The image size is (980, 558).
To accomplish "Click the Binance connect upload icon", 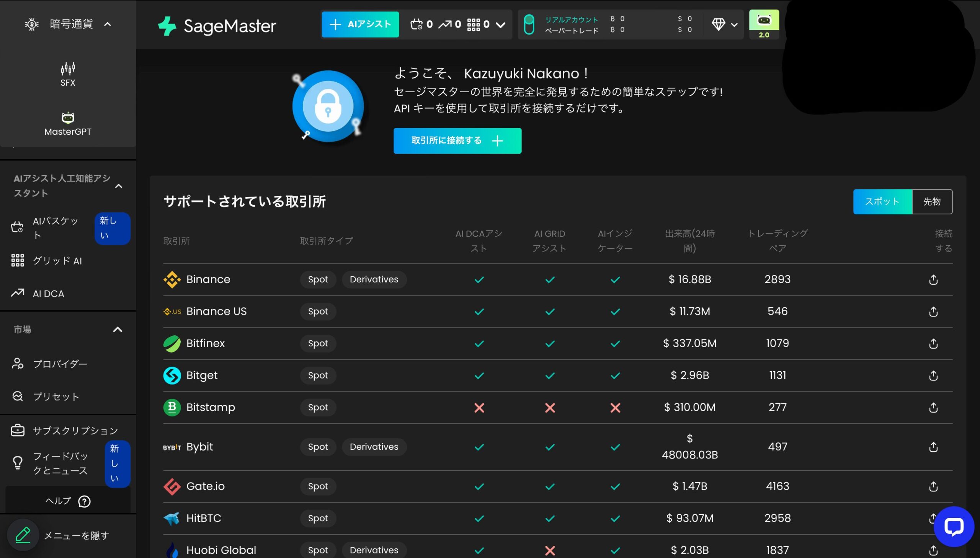I will (x=933, y=280).
